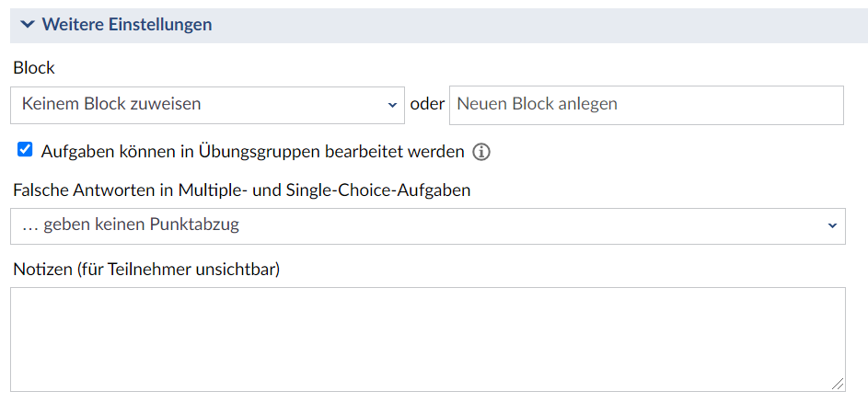The height and width of the screenshot is (403, 868).
Task: Show info tooltip next to Übungsgruppen option
Action: [481, 152]
